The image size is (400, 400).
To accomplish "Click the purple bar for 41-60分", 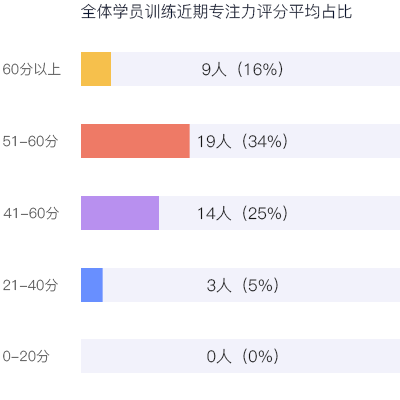I will 120,213.
